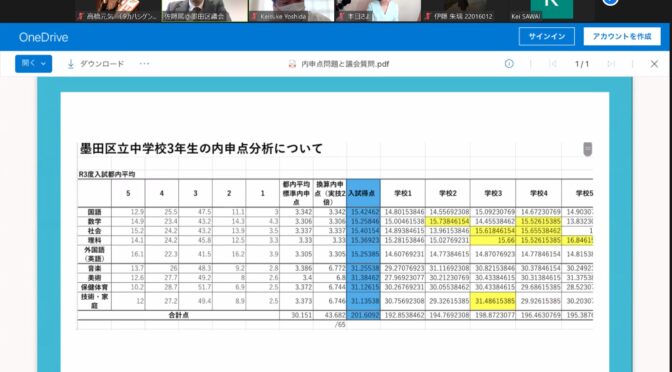Click the document heading 墨田区立中学校3年生の内申点分析について
The width and height of the screenshot is (672, 372).
point(201,149)
